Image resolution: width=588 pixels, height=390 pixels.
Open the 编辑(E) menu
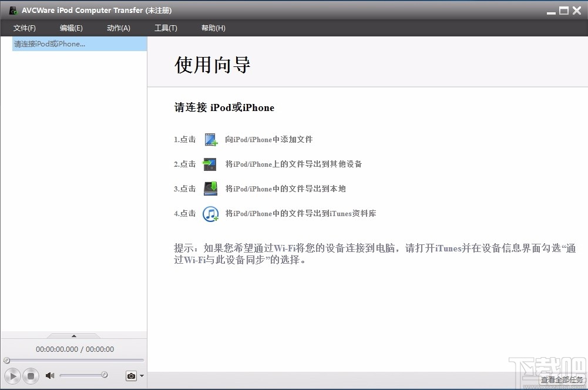coord(70,28)
